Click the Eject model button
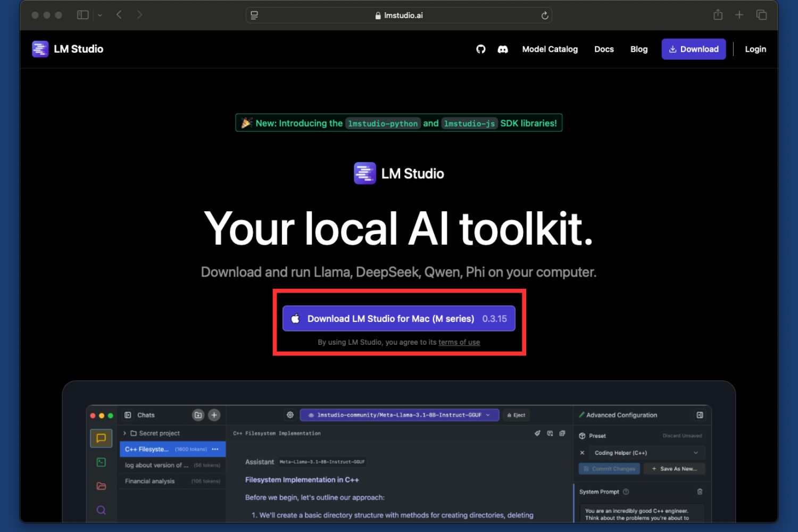Viewport: 798px width, 532px height. point(516,415)
